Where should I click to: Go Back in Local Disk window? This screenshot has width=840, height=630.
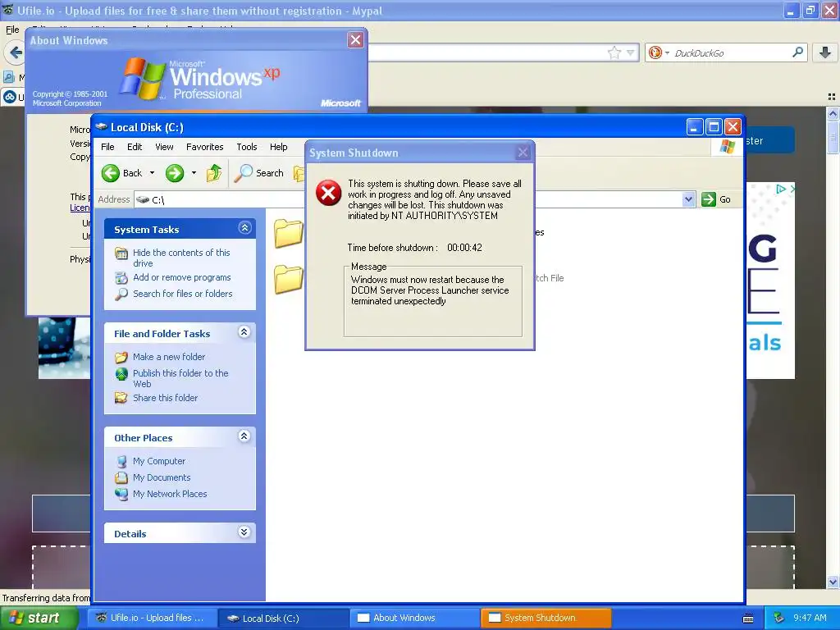tap(122, 173)
